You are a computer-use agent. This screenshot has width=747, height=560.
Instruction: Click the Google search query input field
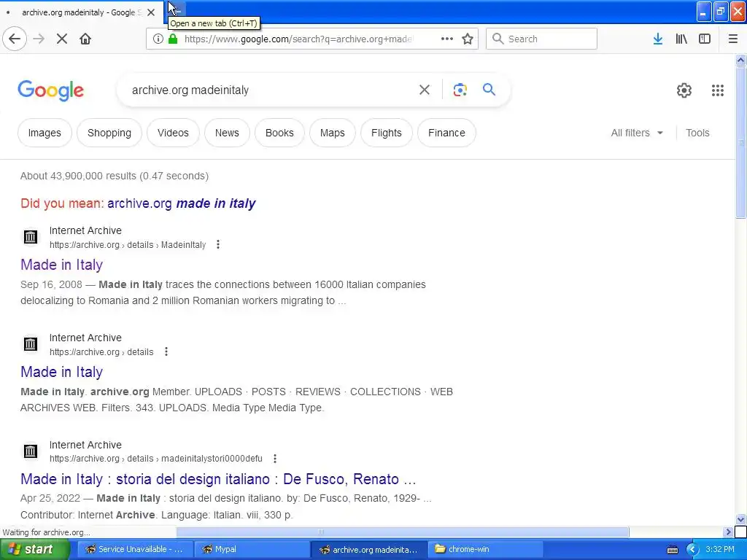coord(271,90)
